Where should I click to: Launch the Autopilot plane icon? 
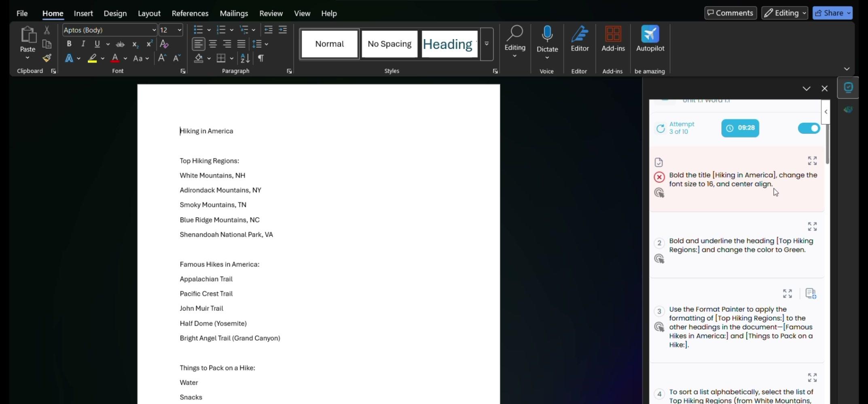tap(650, 34)
